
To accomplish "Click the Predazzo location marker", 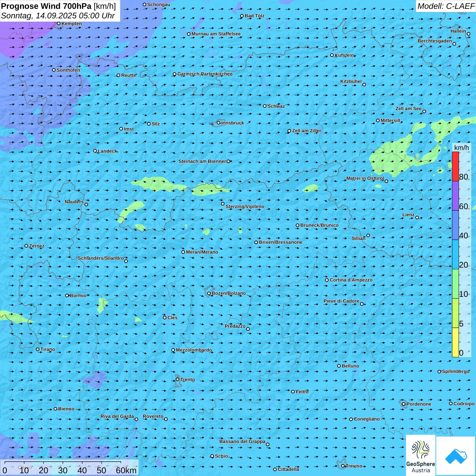I will coord(248,329).
